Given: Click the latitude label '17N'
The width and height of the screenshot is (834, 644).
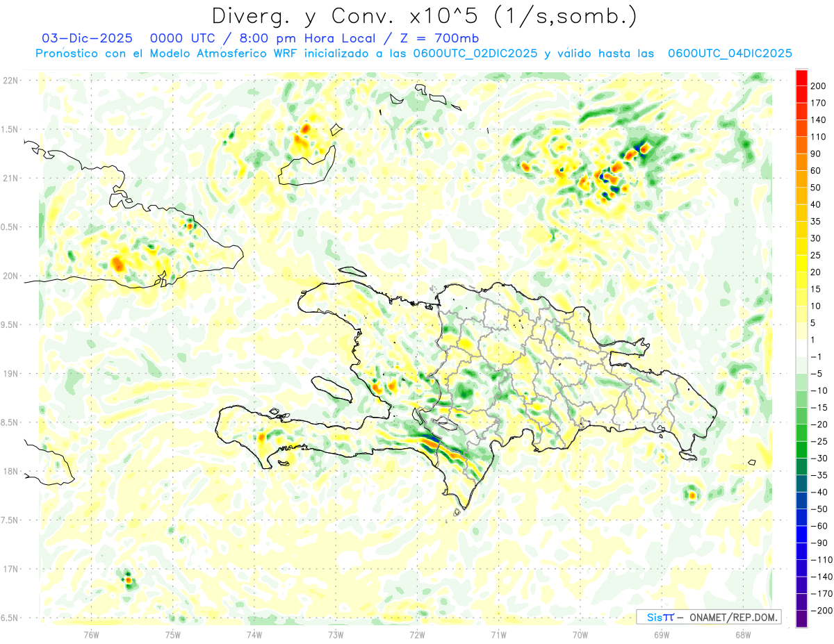Looking at the screenshot, I should coord(10,569).
